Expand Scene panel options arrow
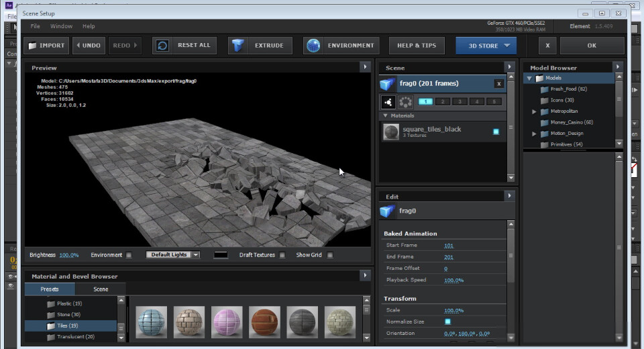Viewport: 644px width, 349px height. [509, 67]
